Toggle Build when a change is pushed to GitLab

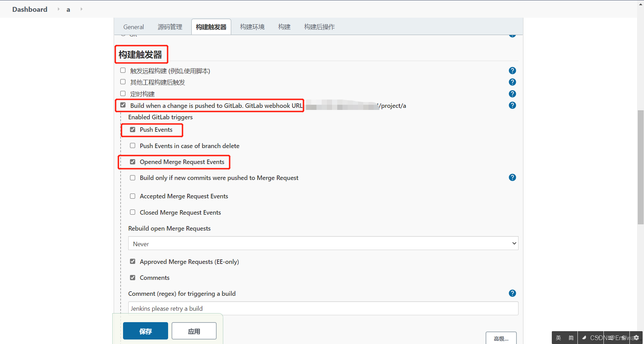[x=123, y=105]
